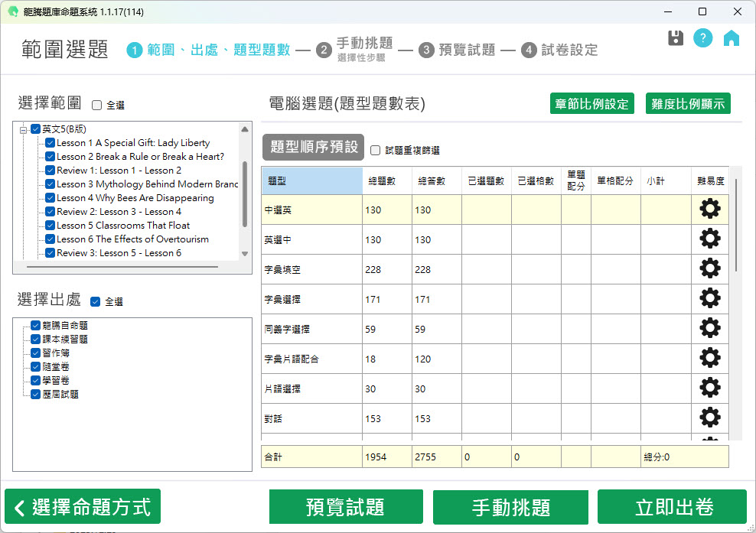Uncheck Lesson 1 A Special Gift checkbox

pyautogui.click(x=50, y=143)
